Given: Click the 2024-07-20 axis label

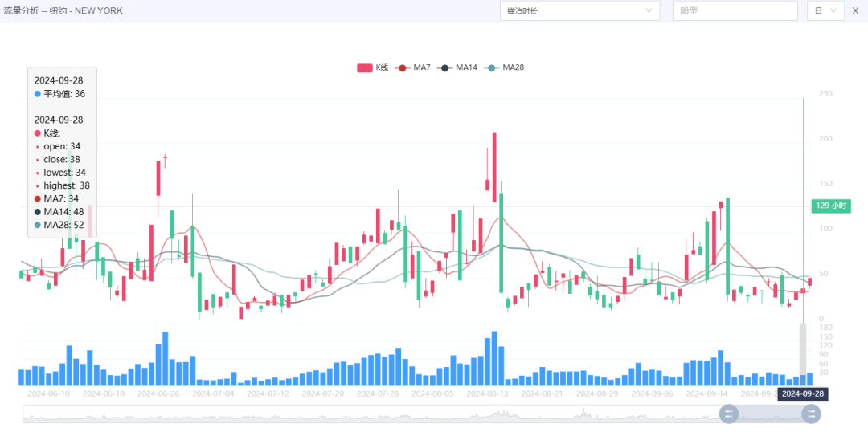Looking at the screenshot, I should [x=323, y=393].
